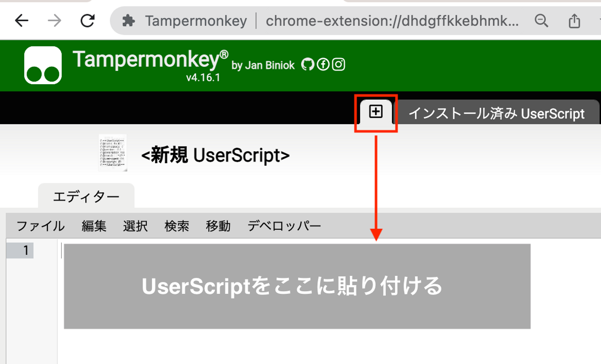The image size is (601, 364).
Task: Click the <新規 UserScript> title text
Action: (x=215, y=155)
